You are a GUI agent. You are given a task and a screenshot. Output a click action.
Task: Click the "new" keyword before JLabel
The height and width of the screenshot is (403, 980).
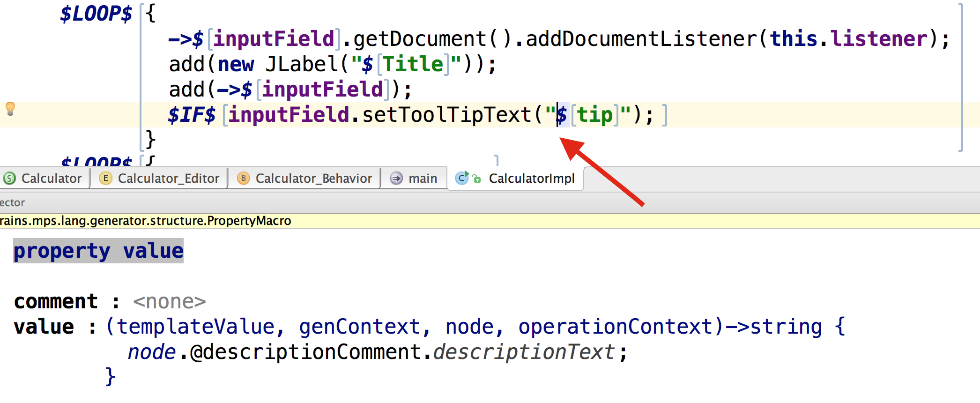pyautogui.click(x=236, y=64)
